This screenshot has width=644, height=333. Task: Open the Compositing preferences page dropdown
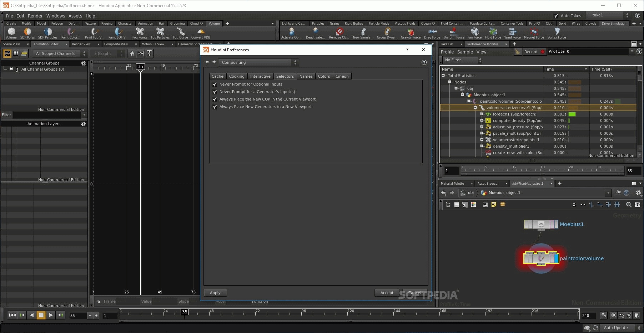pyautogui.click(x=258, y=62)
